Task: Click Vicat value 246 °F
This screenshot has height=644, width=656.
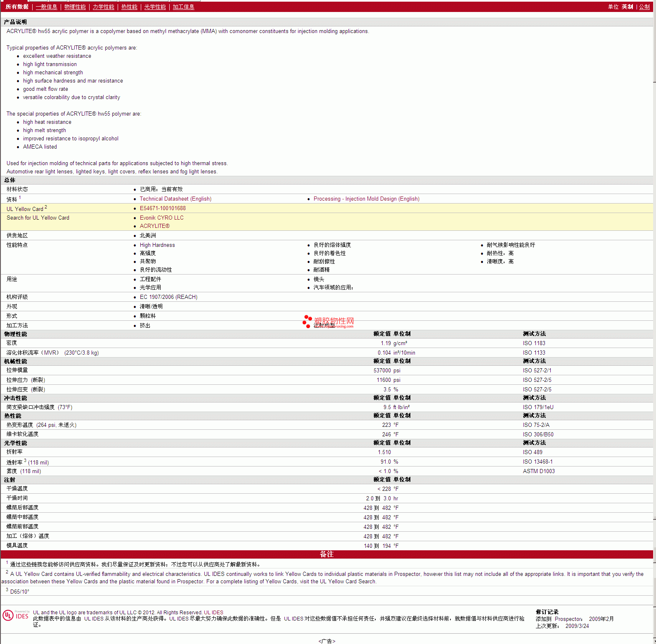Action: point(390,434)
